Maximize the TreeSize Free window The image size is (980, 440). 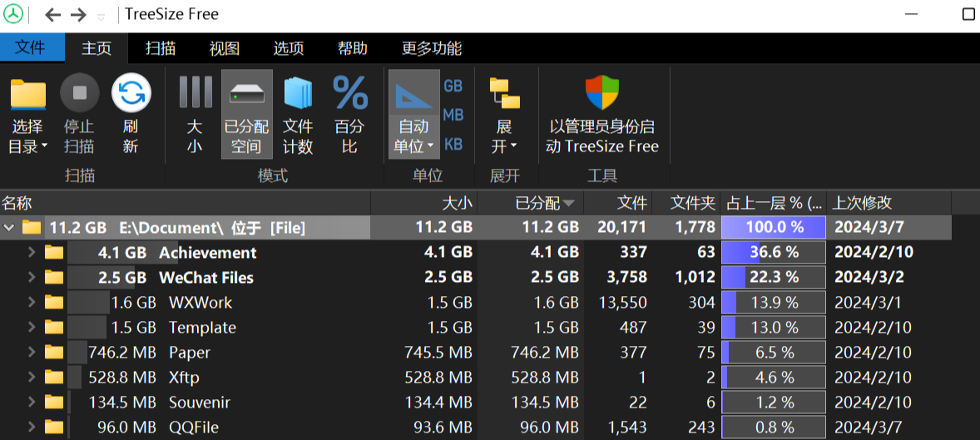pos(968,15)
